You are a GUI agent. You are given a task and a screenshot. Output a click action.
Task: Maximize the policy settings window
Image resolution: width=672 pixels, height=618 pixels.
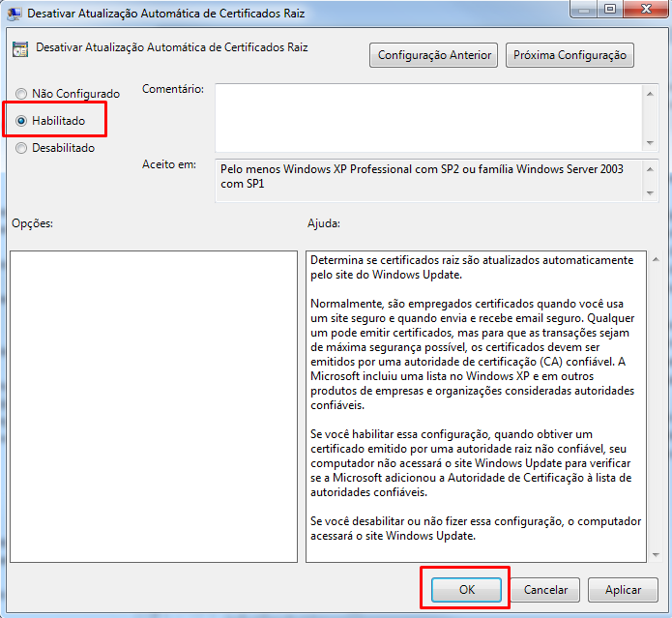tap(611, 10)
